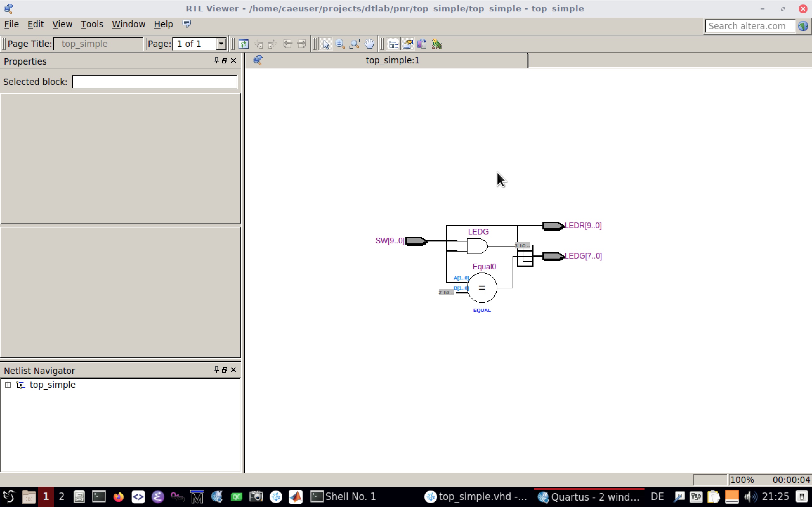Click the Netlist Optimizations toolbar icon
The width and height of the screenshot is (812, 507).
[x=422, y=44]
